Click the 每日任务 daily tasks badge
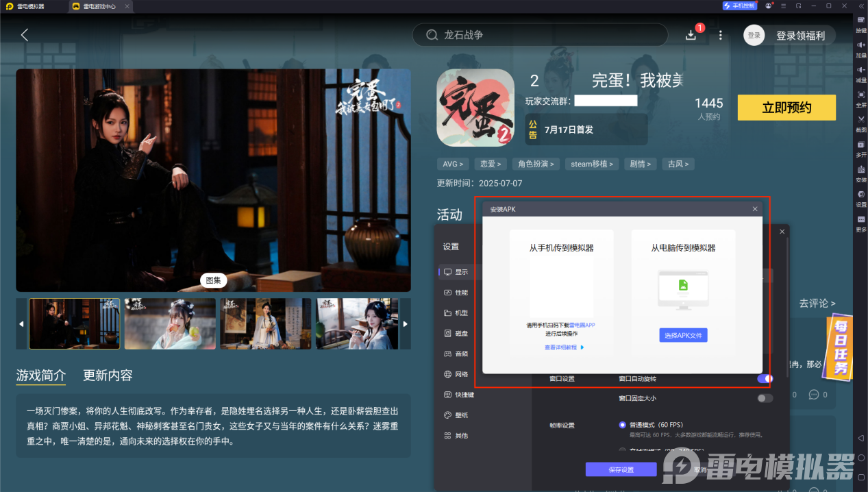This screenshot has height=492, width=868. 839,347
